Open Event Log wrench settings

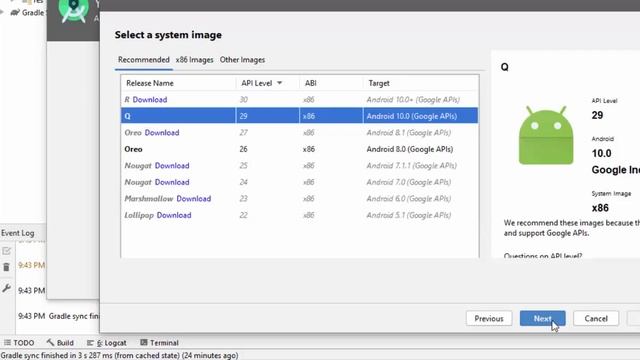point(6,288)
